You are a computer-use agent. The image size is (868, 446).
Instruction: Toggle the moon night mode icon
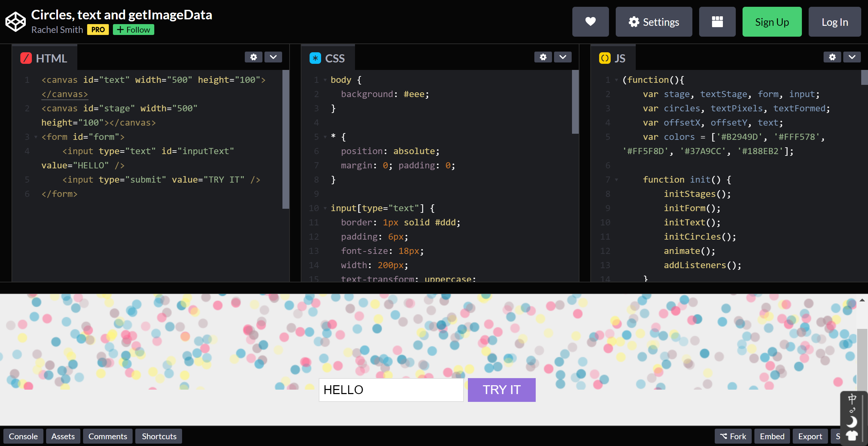(852, 422)
